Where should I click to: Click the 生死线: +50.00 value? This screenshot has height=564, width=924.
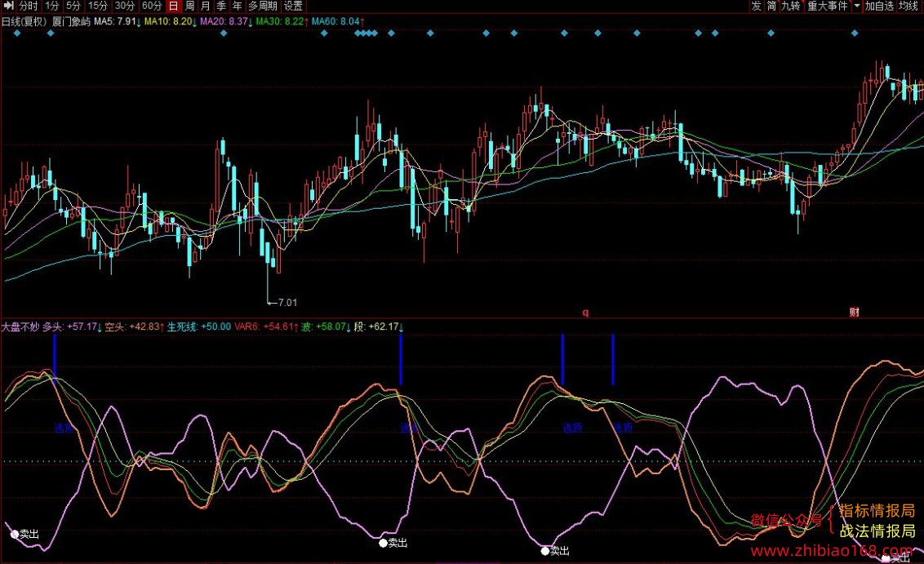(199, 326)
